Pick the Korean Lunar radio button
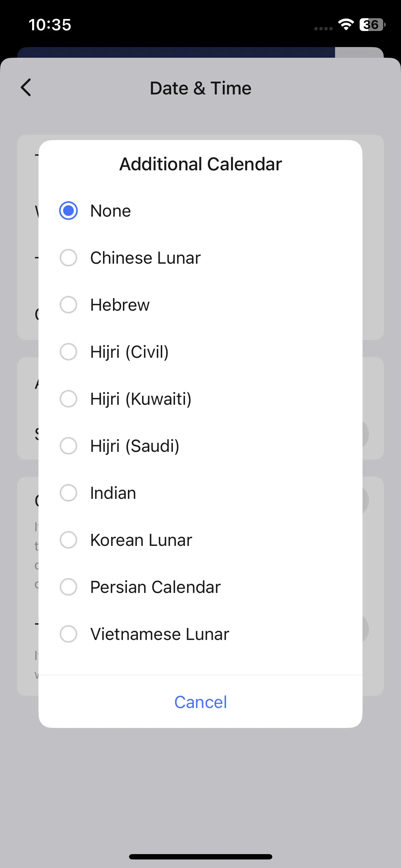 pos(68,540)
